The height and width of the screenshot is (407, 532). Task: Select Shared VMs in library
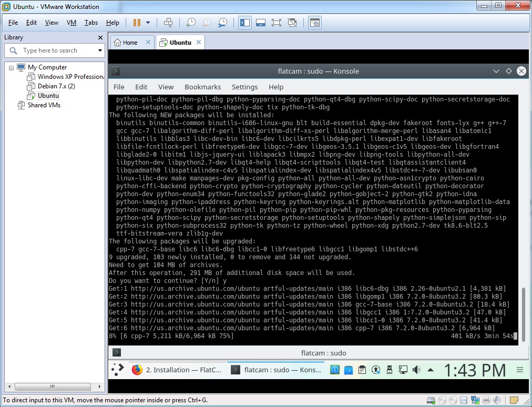(x=44, y=105)
